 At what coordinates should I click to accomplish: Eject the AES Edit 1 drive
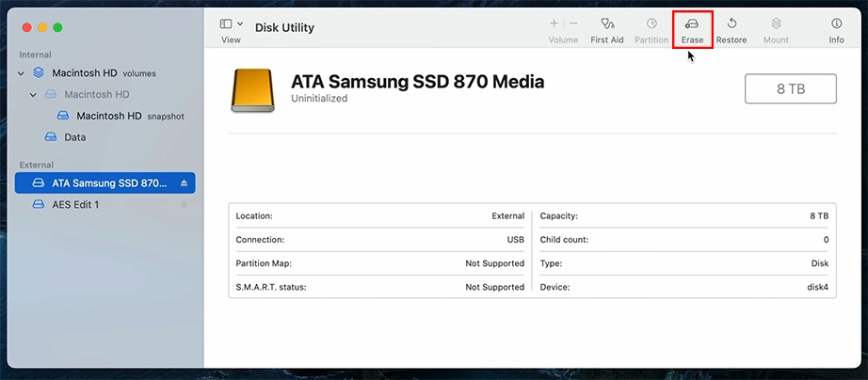point(185,205)
